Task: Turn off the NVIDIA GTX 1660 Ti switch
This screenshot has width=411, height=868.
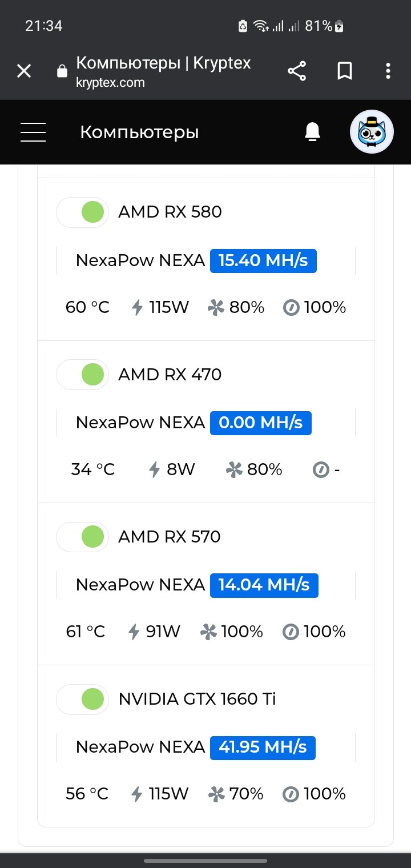Action: coord(82,699)
